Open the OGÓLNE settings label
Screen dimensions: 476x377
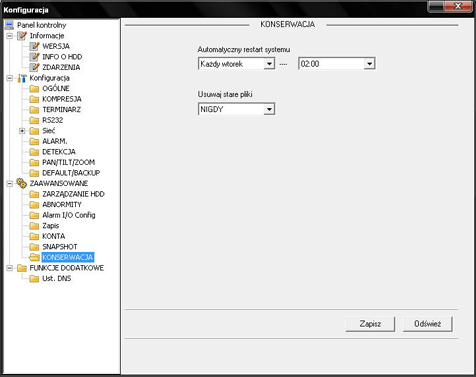[x=56, y=88]
